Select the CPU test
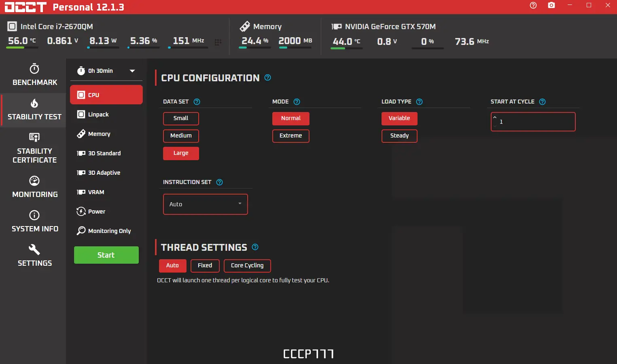Screen dimensions: 617x364 pos(106,95)
